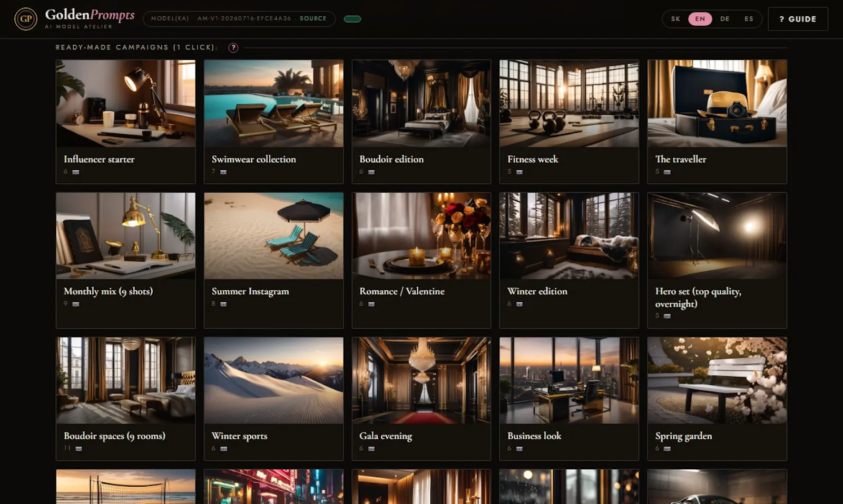Click the camera icon under Monthly mix
The image size is (843, 504).
click(x=76, y=304)
